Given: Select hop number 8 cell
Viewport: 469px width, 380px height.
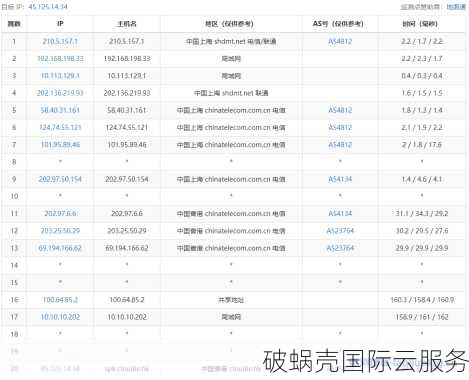Looking at the screenshot, I should [x=14, y=162].
